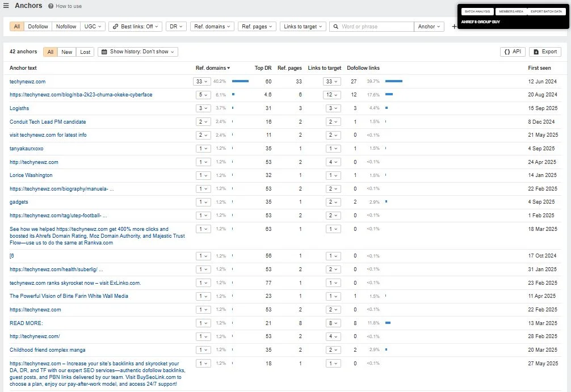Open Ref. pages filter dropdown
This screenshot has height=392, width=571.
click(x=257, y=27)
